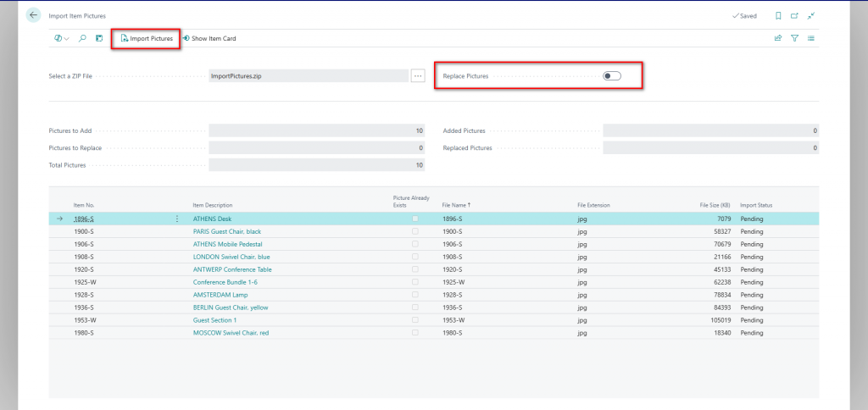Click the collapse page arrows icon
This screenshot has width=868, height=410.
(x=811, y=15)
